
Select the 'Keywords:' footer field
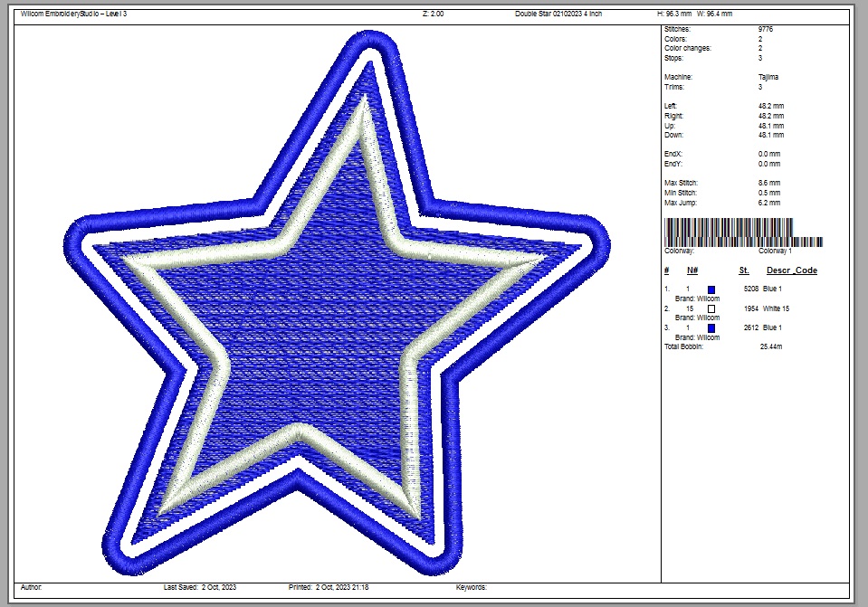click(x=472, y=587)
